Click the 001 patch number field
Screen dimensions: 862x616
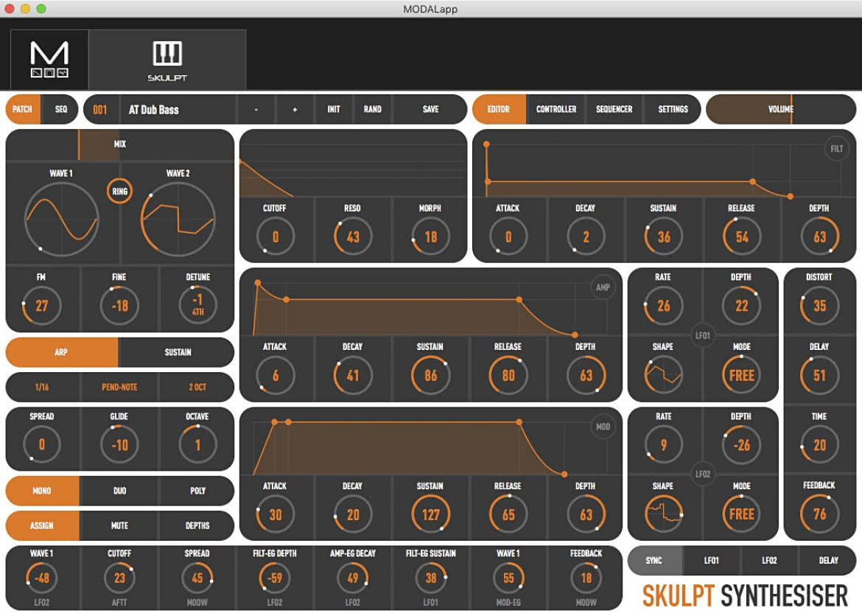[x=100, y=110]
